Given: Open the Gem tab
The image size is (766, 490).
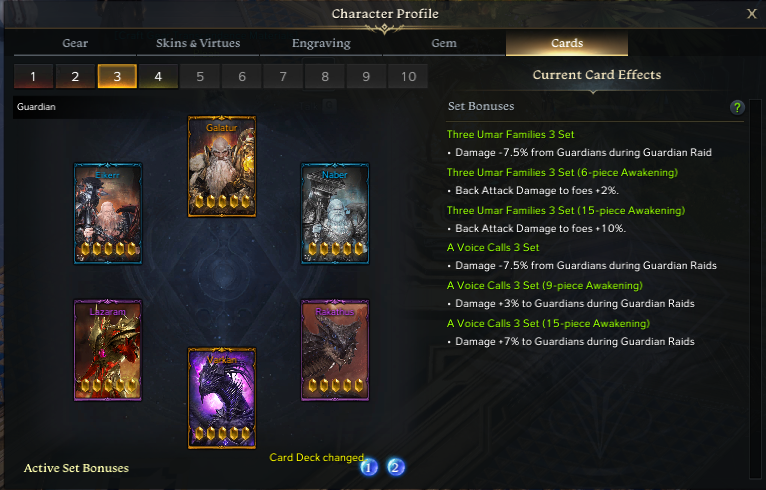Looking at the screenshot, I should 444,43.
